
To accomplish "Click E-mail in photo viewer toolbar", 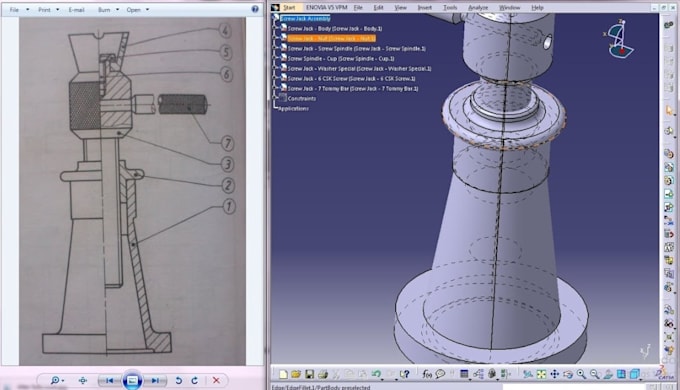I will coord(76,10).
